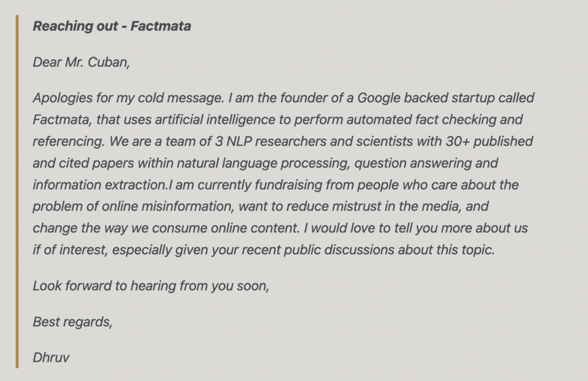Click the words "information extraction"
This screenshot has width=588, height=381.
pyautogui.click(x=99, y=185)
